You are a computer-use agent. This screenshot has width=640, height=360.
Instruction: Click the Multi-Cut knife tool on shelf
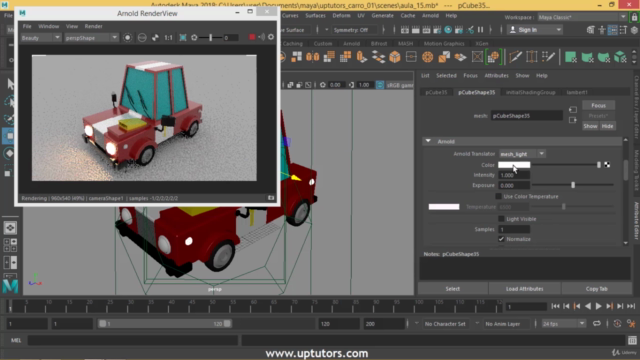coord(515,57)
